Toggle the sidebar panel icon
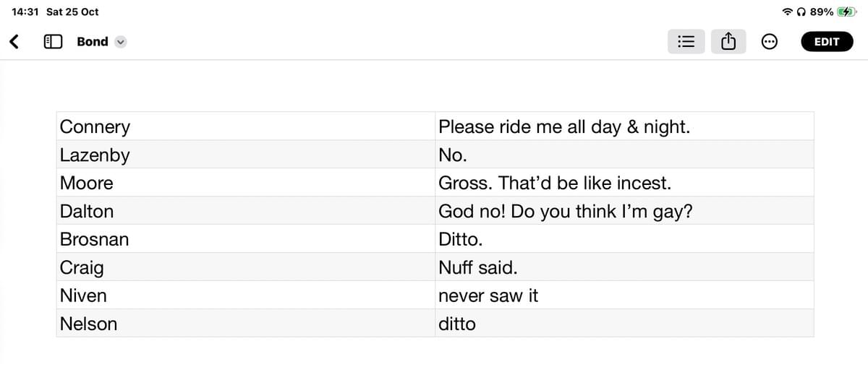The width and height of the screenshot is (868, 380). [x=52, y=42]
